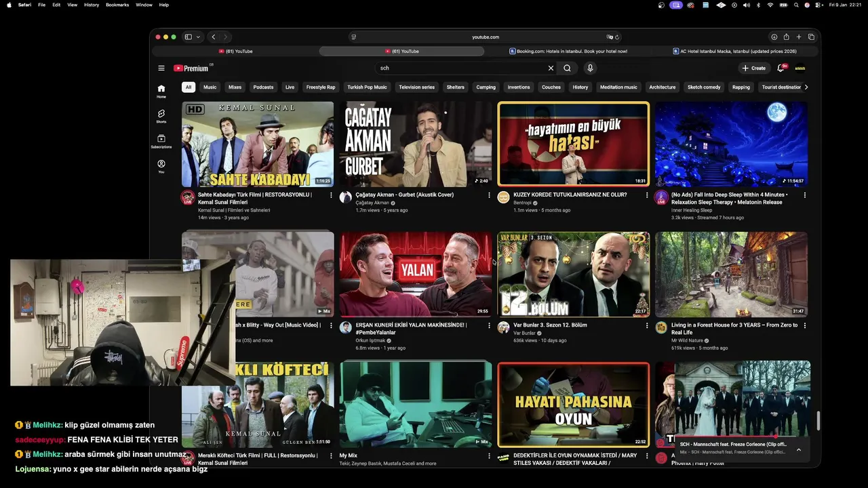868x488 pixels.
Task: Open Safari downloads button
Action: 774,37
